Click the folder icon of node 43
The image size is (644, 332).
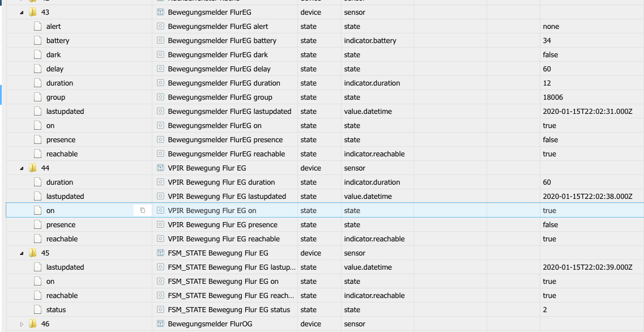(32, 12)
